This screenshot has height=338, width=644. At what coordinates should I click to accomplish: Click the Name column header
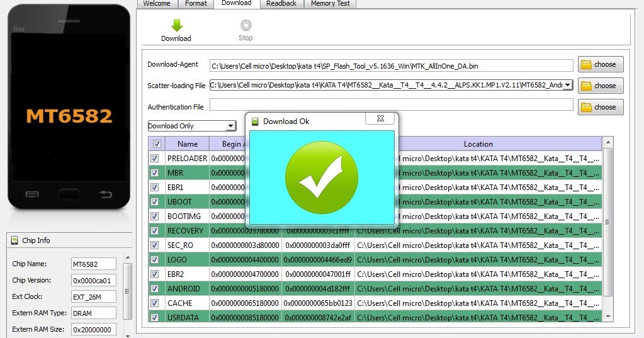point(188,144)
